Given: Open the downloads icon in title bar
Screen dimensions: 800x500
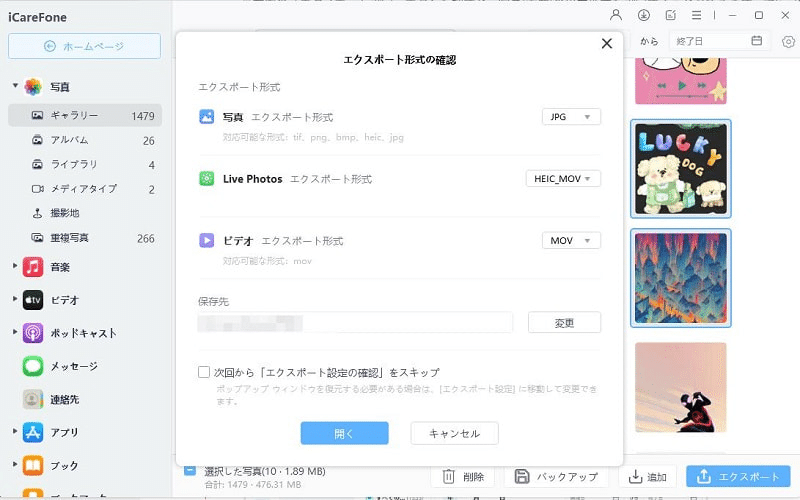Looking at the screenshot, I should click(643, 15).
